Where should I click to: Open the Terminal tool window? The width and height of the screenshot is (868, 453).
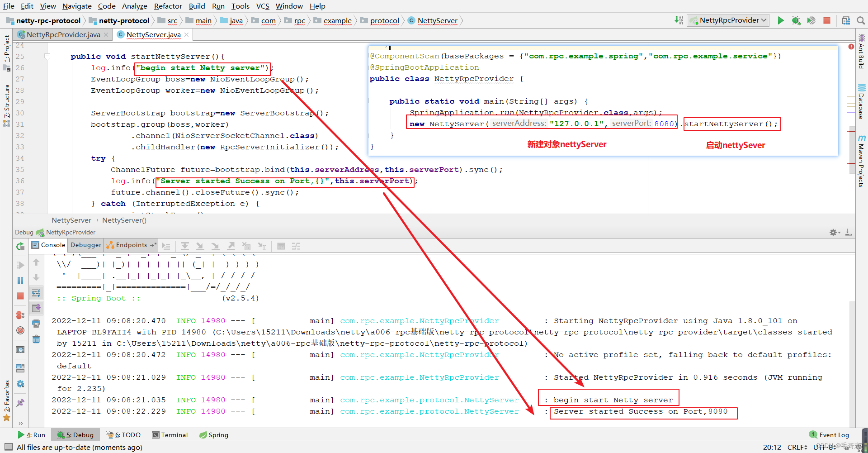coord(170,435)
